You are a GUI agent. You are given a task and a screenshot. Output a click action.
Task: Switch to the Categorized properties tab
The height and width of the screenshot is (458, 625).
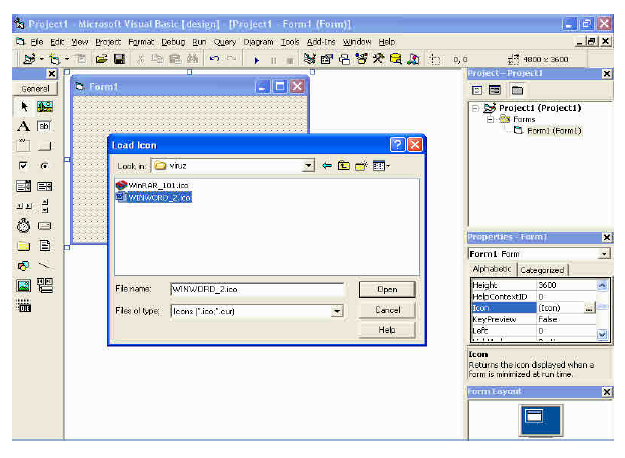(x=542, y=270)
